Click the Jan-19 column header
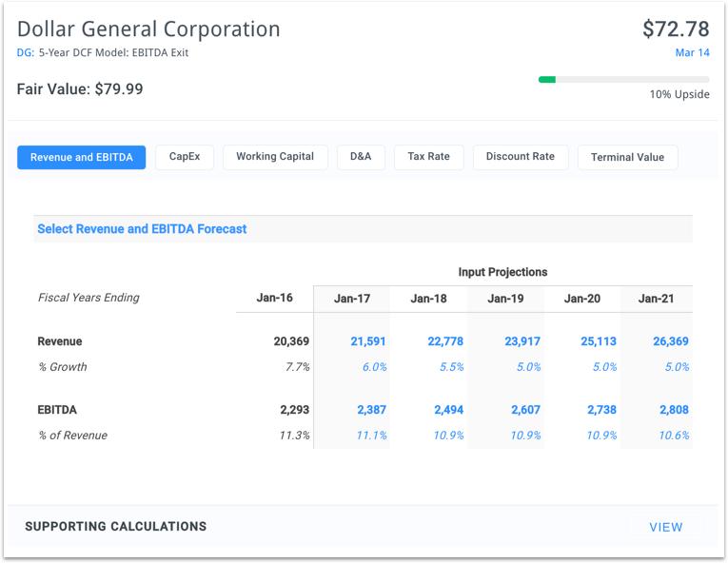 (x=505, y=299)
